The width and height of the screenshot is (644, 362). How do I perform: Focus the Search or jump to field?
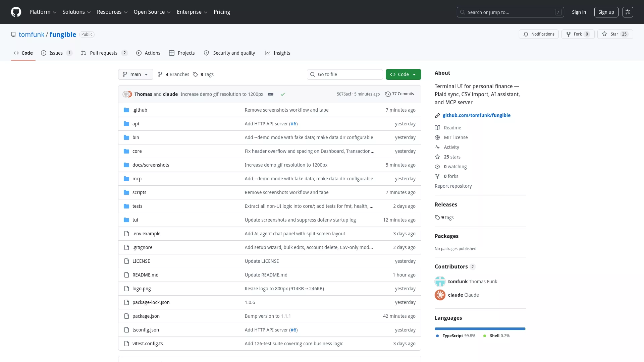(x=510, y=12)
